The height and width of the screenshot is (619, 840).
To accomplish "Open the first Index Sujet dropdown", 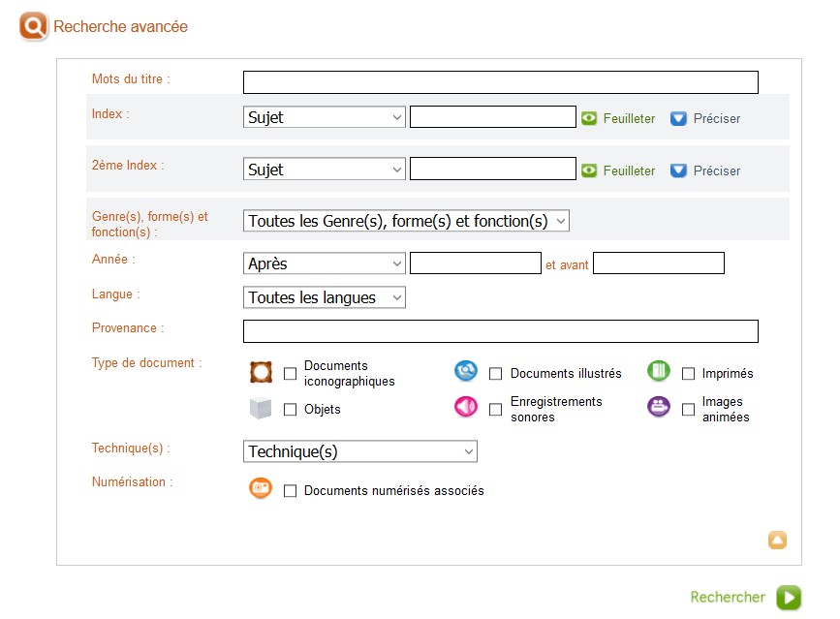I will point(324,118).
